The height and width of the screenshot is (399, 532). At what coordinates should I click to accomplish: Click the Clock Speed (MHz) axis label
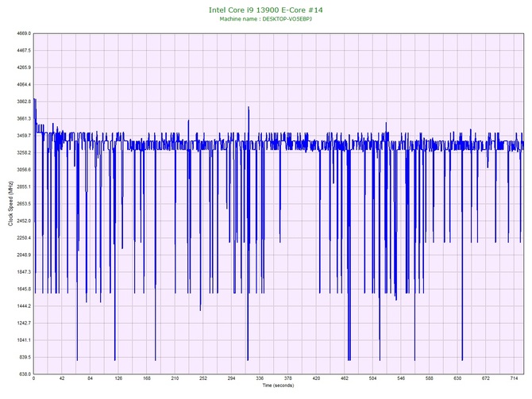point(10,204)
